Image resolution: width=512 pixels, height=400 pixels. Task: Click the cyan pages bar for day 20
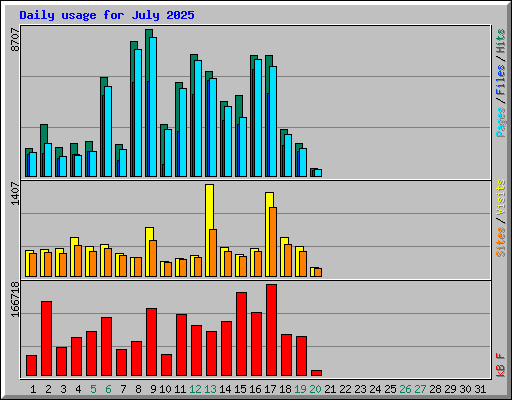pyautogui.click(x=318, y=173)
